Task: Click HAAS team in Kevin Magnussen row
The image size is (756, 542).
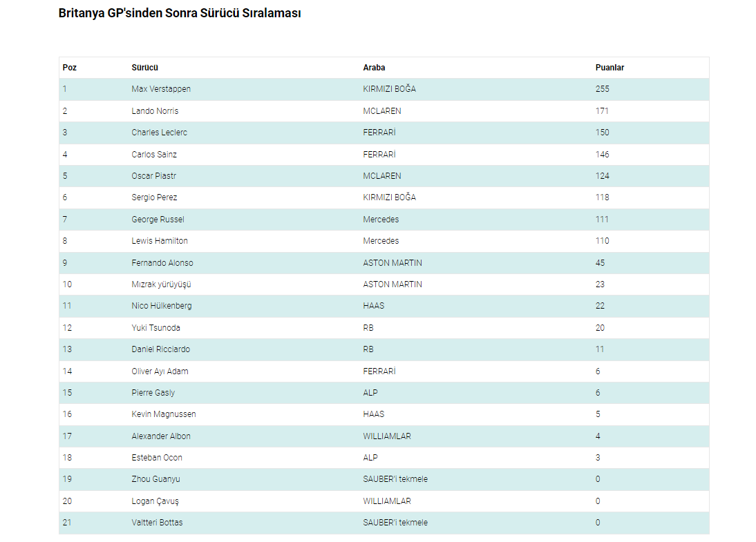Action: [374, 414]
